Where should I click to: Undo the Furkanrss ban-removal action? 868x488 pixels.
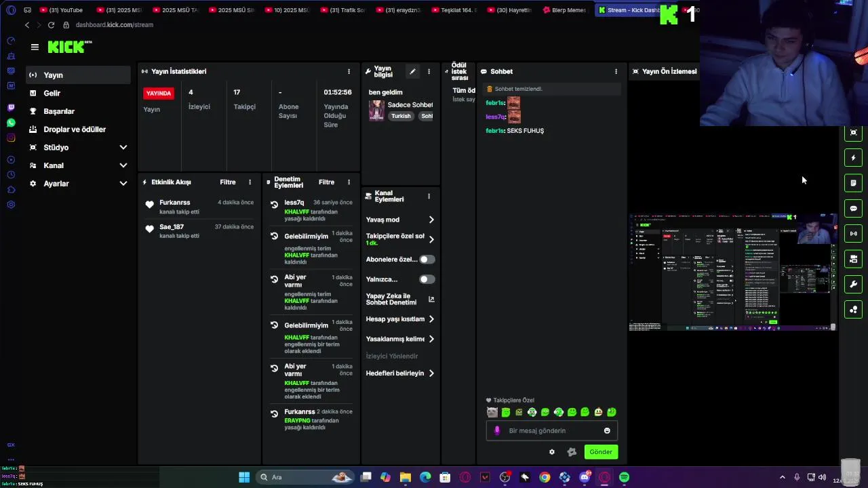[x=274, y=413]
